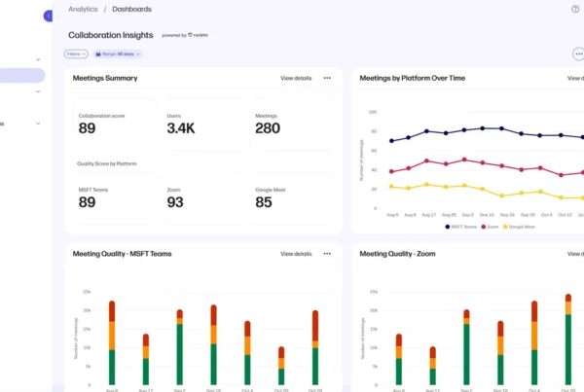Open the help question mark icon

pyautogui.click(x=575, y=9)
